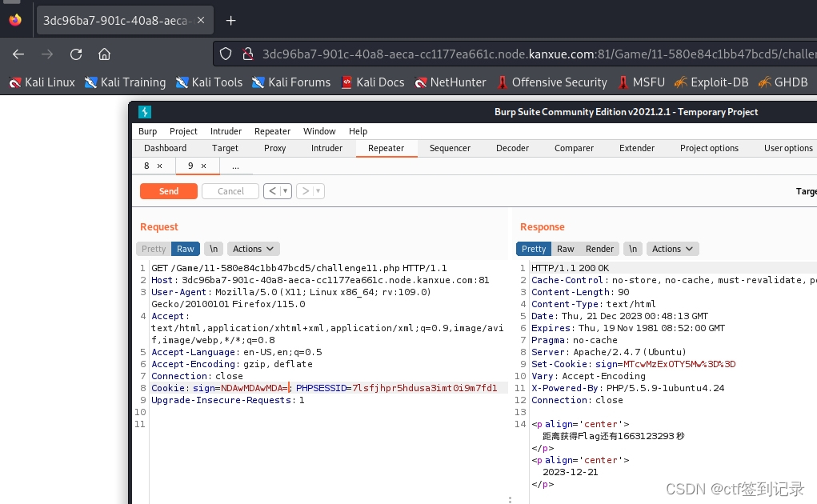Switch to the Intruder tool tab
This screenshot has height=504, width=817.
pyautogui.click(x=326, y=148)
